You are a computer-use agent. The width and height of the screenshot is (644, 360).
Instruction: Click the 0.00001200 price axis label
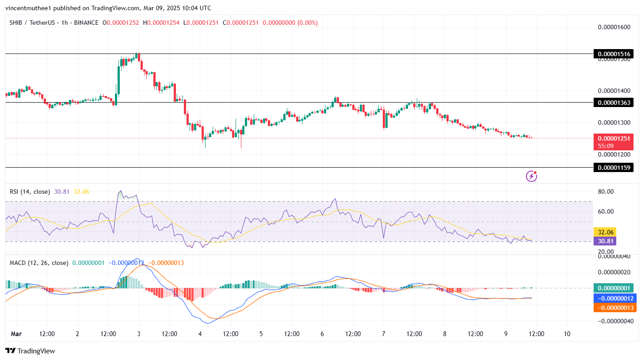coord(614,155)
